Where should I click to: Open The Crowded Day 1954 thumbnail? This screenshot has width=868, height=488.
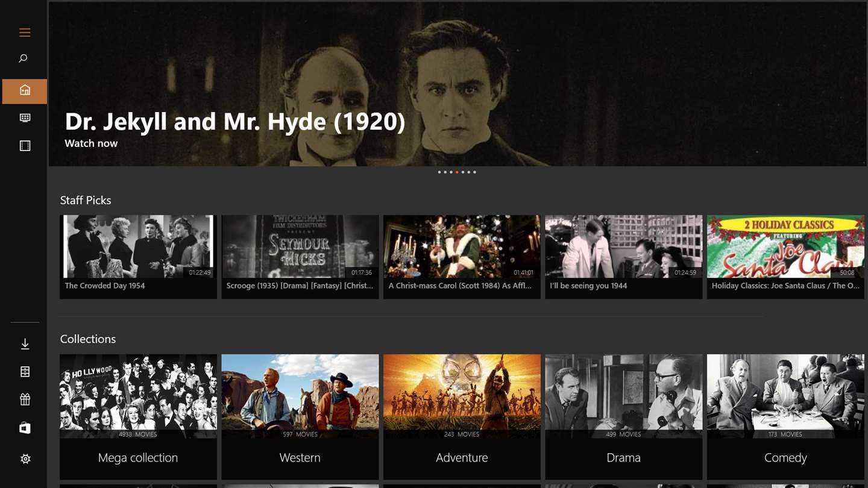coord(138,257)
